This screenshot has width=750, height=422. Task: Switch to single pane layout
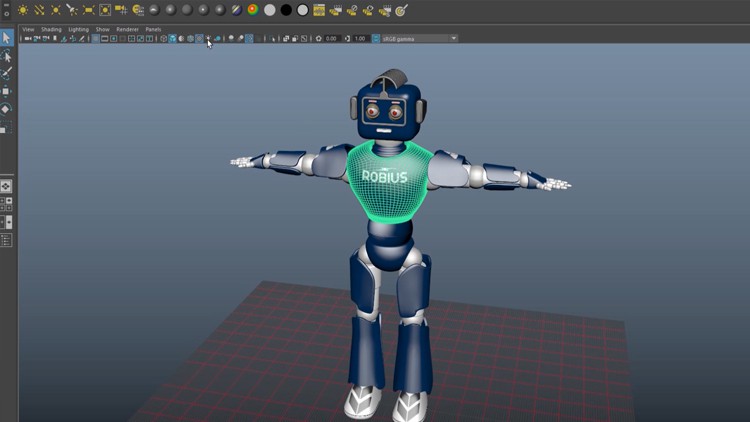(6, 186)
